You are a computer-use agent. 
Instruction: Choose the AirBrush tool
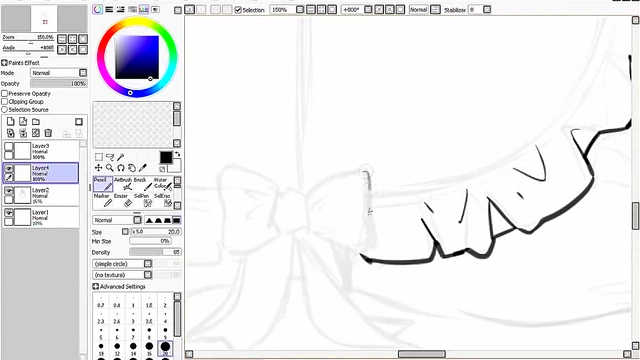point(123,184)
